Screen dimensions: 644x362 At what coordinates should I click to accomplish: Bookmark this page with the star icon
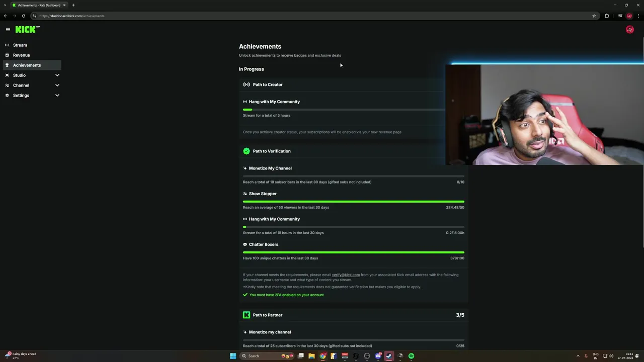(594, 16)
